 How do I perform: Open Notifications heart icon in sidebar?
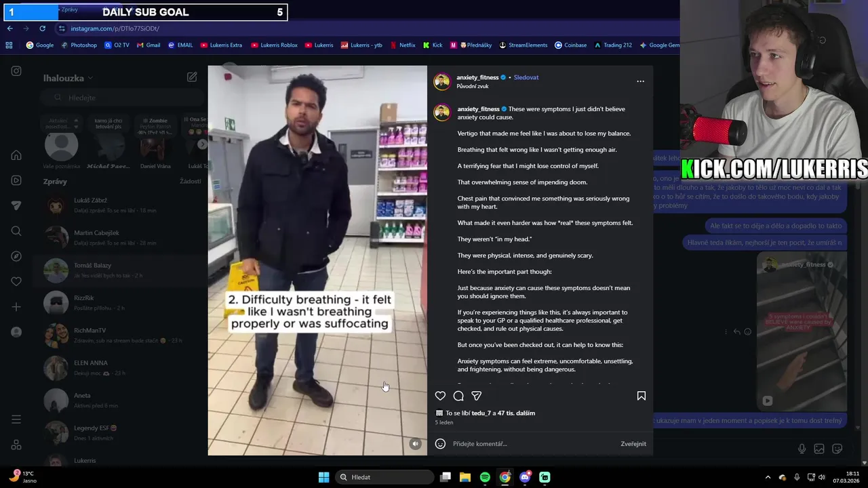coord(16,281)
